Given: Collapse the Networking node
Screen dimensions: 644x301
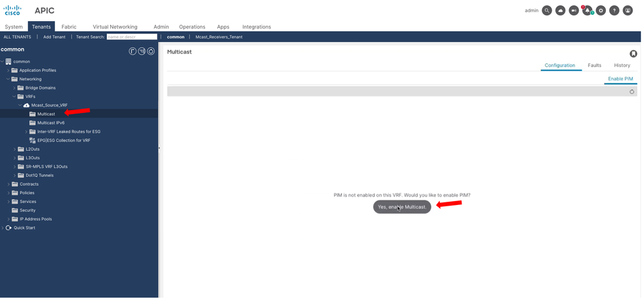Looking at the screenshot, I should tap(8, 79).
